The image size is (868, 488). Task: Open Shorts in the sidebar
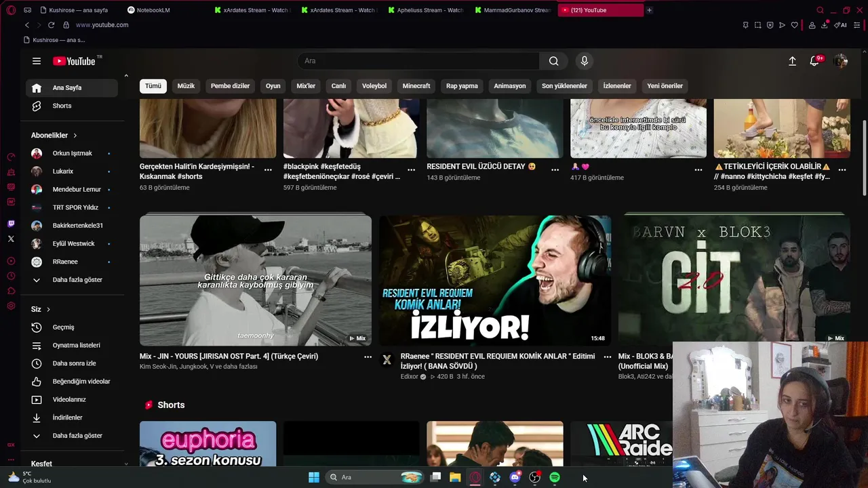72,106
